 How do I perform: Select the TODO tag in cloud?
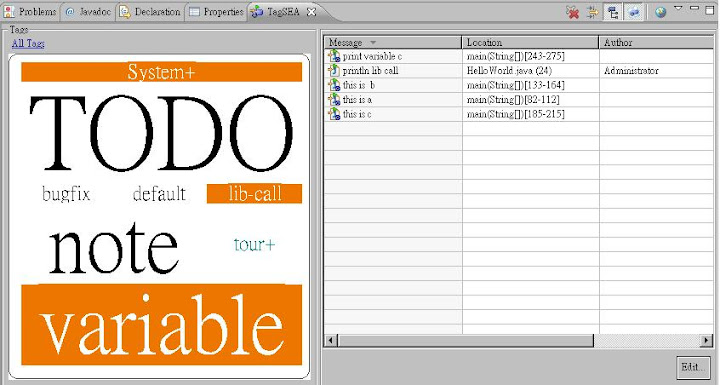coord(161,134)
